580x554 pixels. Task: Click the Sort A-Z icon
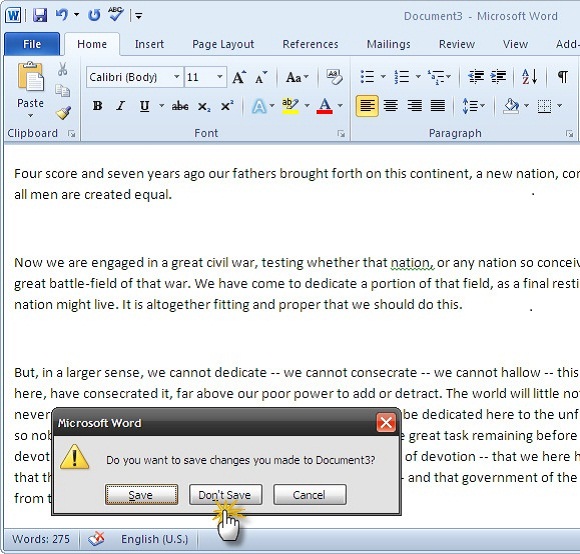point(529,77)
